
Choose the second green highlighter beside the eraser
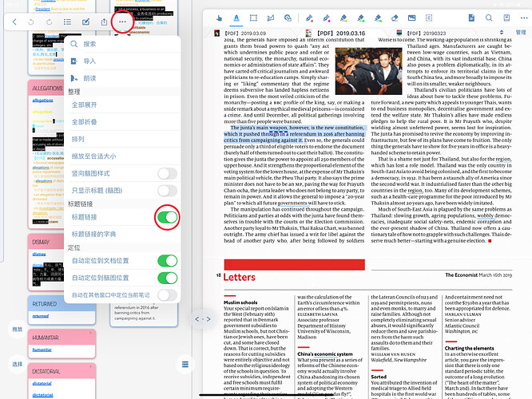(378, 18)
